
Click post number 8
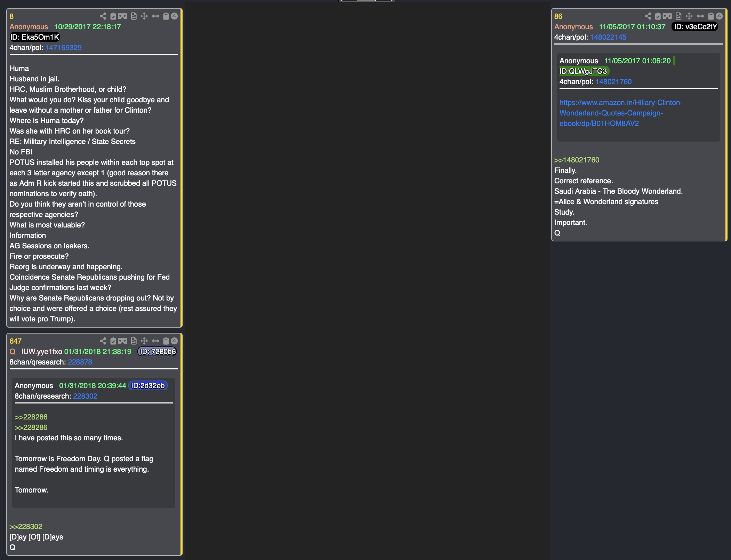pos(11,16)
